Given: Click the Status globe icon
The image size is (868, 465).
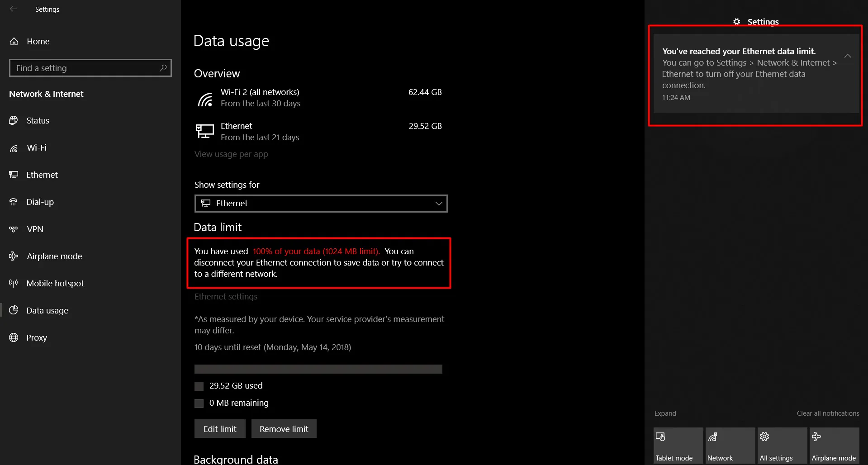Looking at the screenshot, I should click(14, 120).
